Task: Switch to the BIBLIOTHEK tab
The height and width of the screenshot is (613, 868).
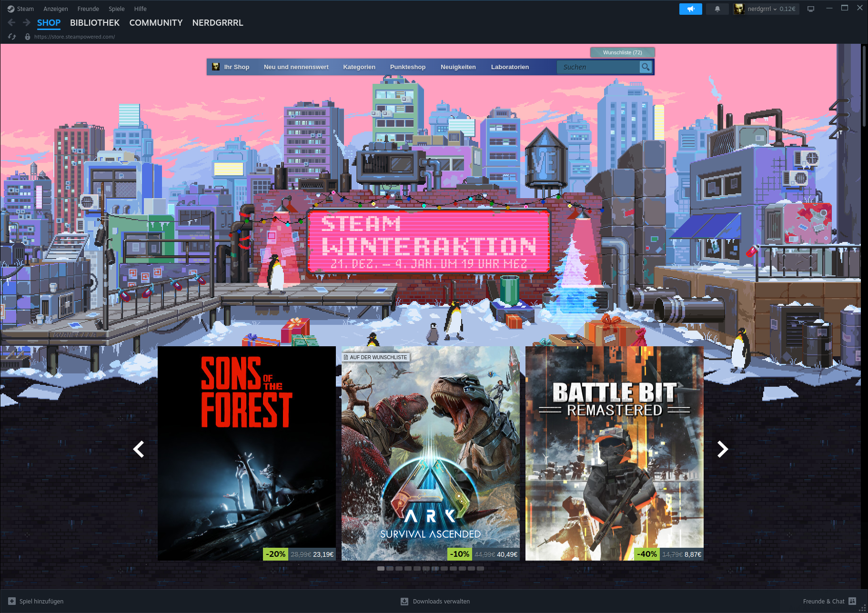Action: [95, 23]
